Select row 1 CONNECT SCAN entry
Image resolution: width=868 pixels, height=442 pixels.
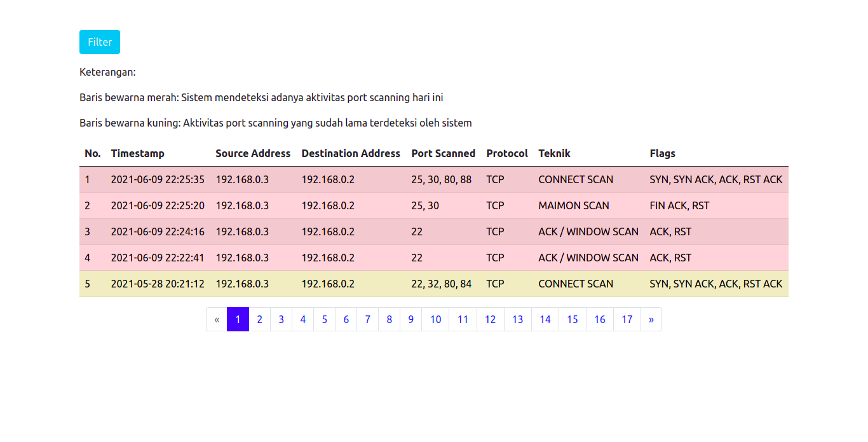575,179
